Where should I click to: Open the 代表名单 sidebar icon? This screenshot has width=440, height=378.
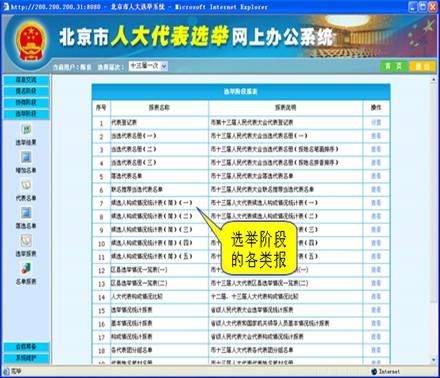[x=26, y=185]
